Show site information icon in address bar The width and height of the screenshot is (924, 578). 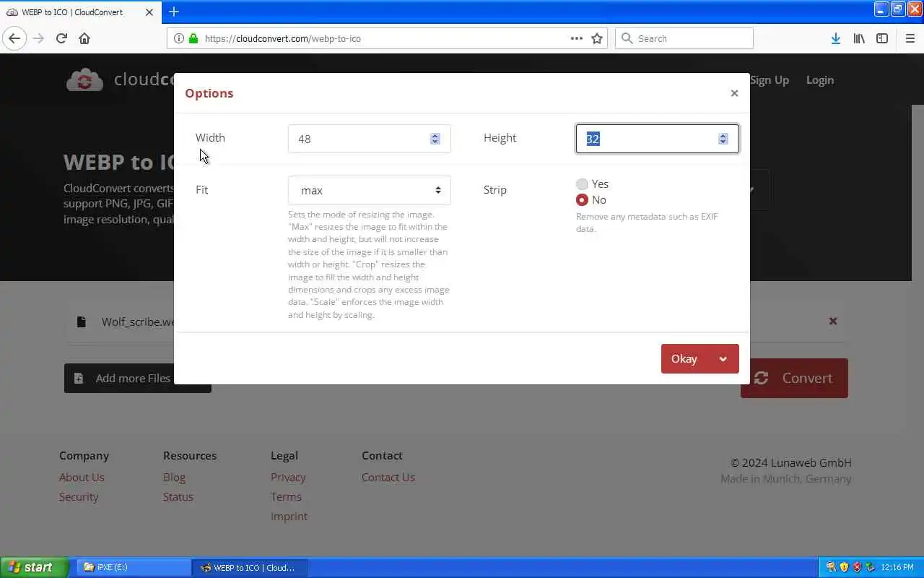click(x=178, y=38)
